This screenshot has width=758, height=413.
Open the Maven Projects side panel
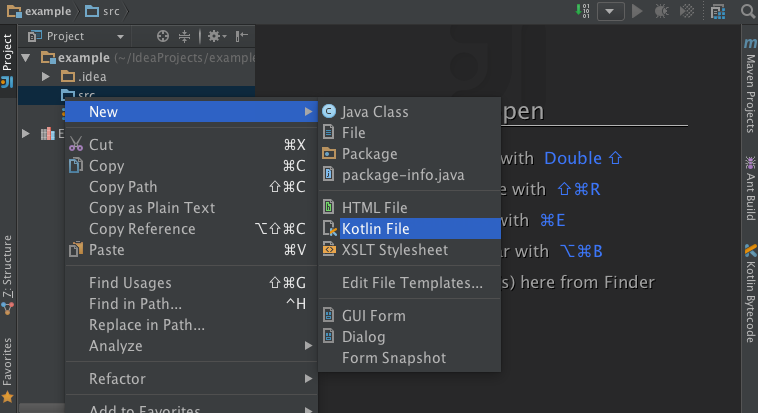coord(749,86)
